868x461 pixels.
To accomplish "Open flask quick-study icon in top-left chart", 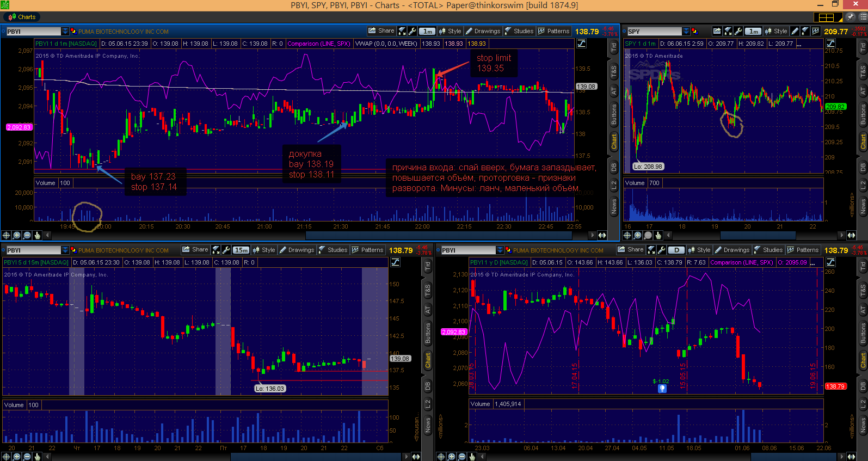I will 402,31.
